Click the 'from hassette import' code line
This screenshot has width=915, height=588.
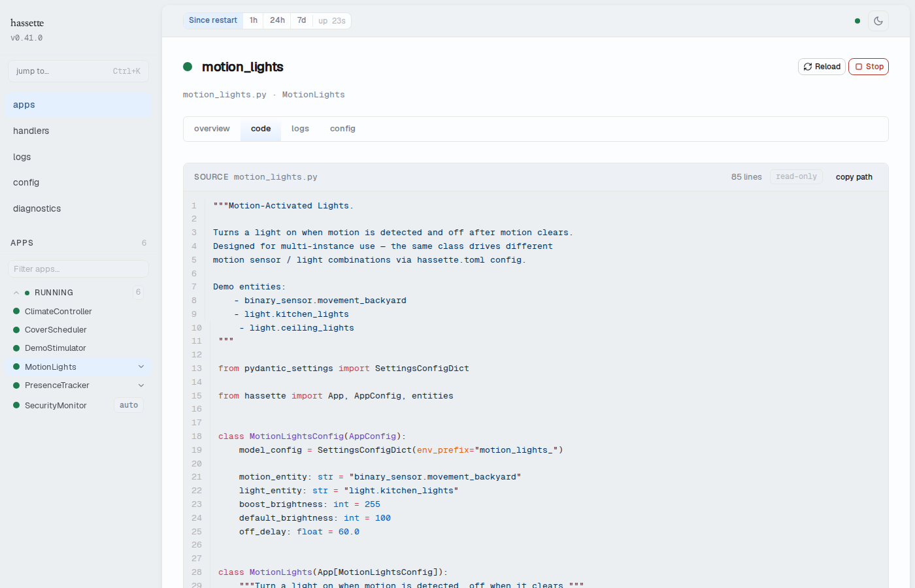336,396
